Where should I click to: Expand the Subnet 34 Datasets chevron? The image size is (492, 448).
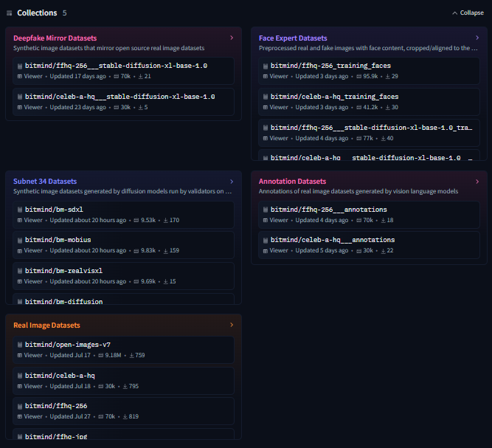coord(232,182)
